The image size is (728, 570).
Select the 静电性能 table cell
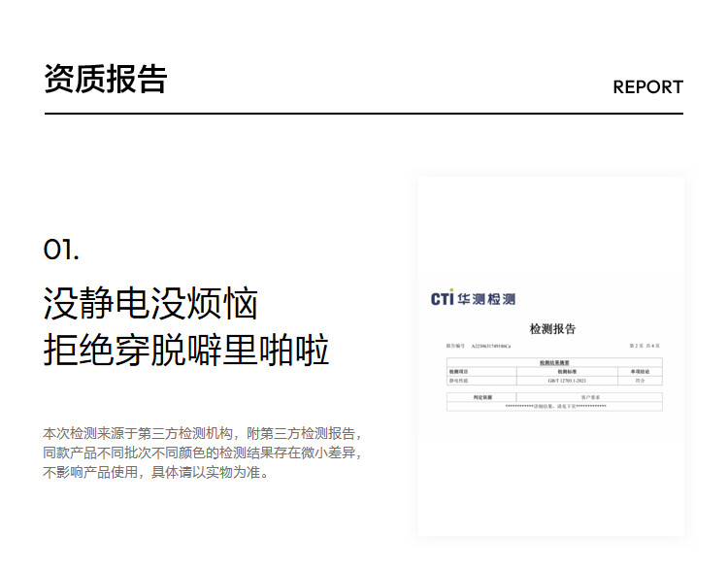click(458, 381)
